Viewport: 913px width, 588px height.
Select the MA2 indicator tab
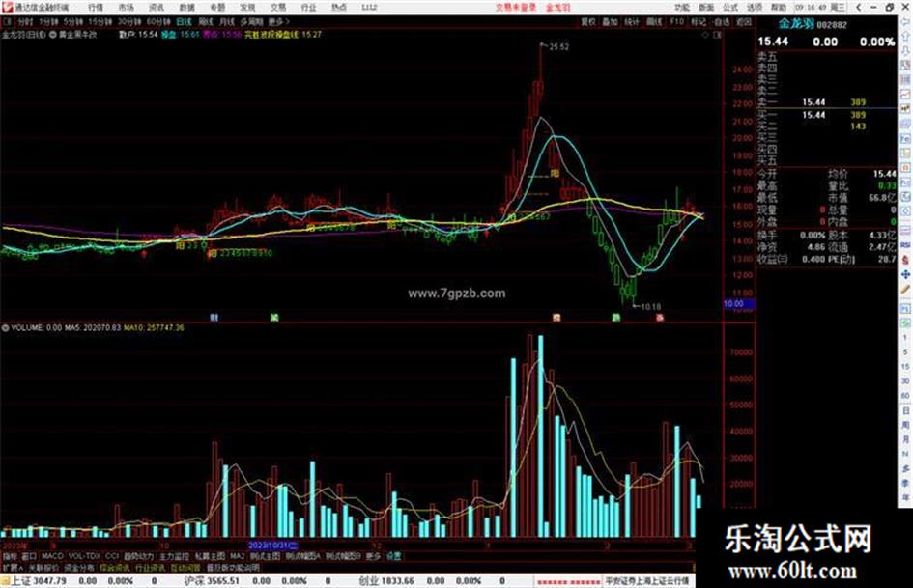tap(237, 556)
